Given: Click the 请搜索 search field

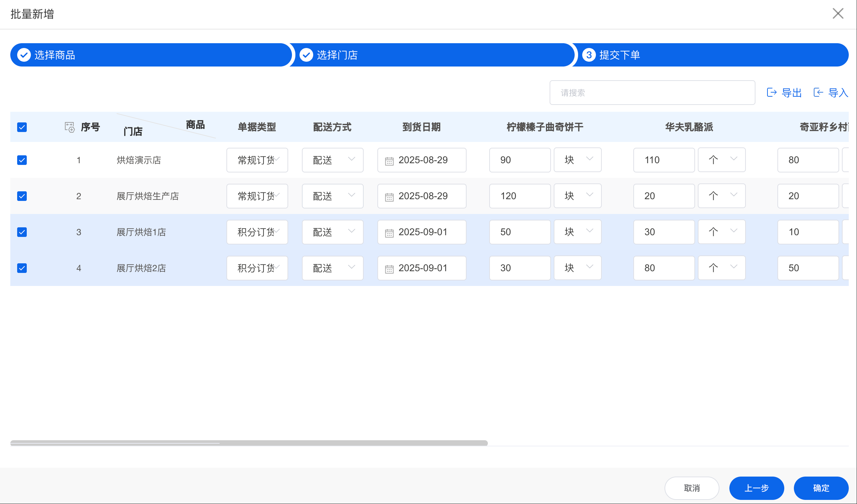Looking at the screenshot, I should (x=652, y=93).
